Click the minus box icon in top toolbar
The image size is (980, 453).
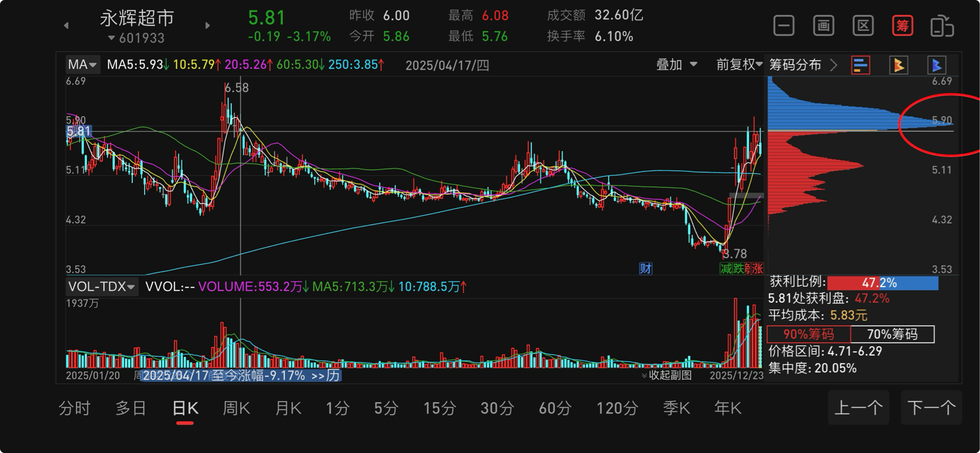[x=784, y=26]
